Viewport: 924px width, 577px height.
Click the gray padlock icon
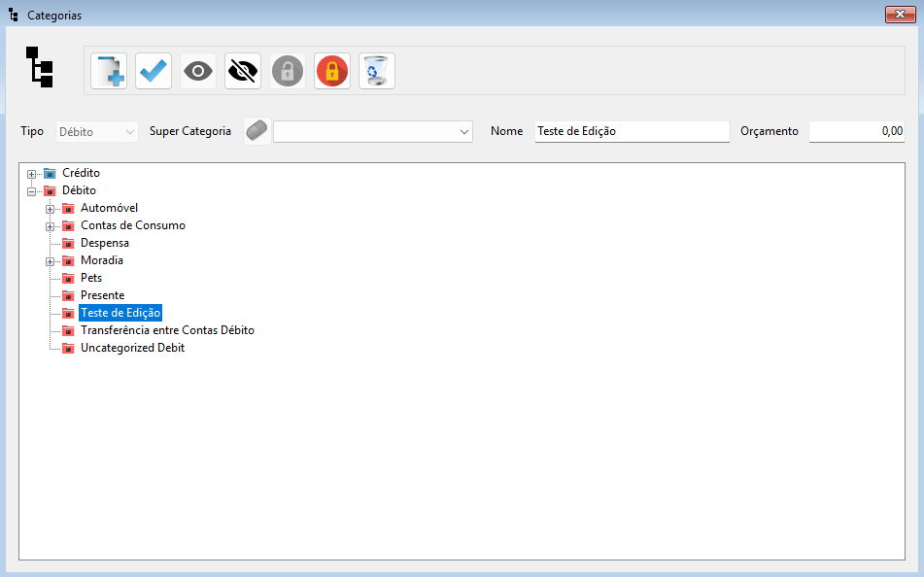pos(288,71)
